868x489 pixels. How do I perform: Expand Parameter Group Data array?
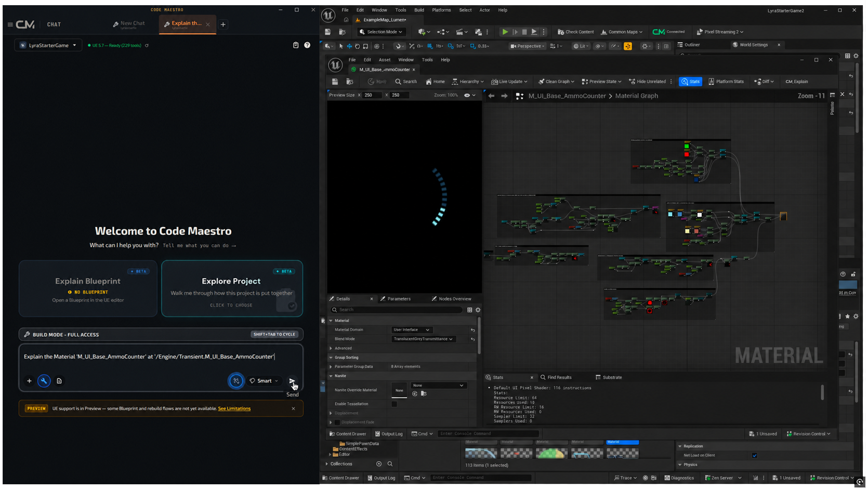point(331,367)
